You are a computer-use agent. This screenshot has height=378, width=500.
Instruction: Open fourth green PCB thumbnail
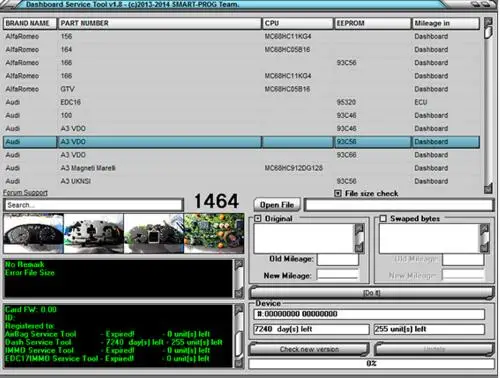click(214, 233)
